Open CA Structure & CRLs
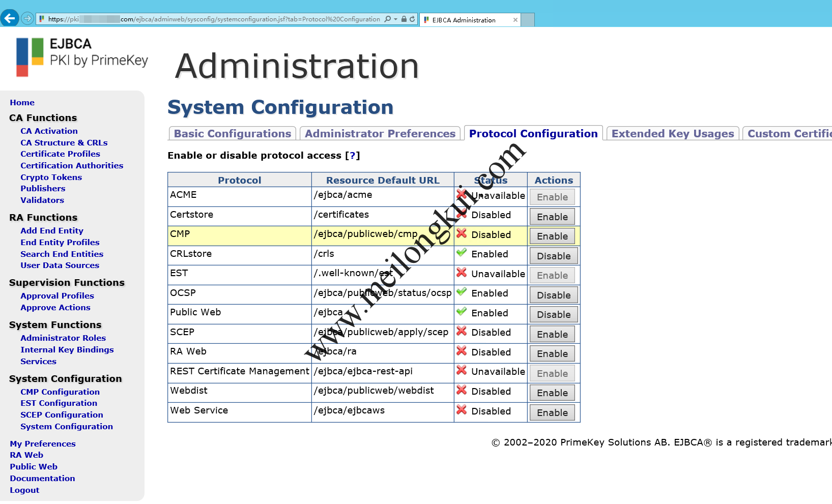 [x=64, y=142]
